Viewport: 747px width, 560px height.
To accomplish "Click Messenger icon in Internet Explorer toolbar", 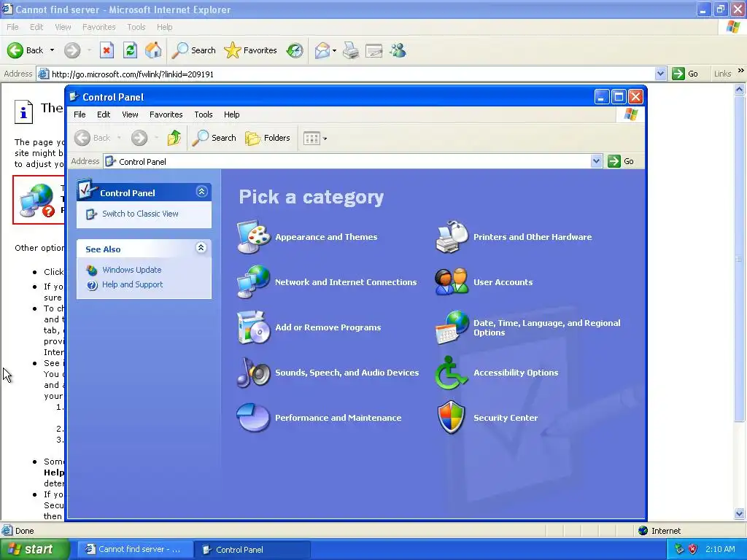I will (398, 50).
